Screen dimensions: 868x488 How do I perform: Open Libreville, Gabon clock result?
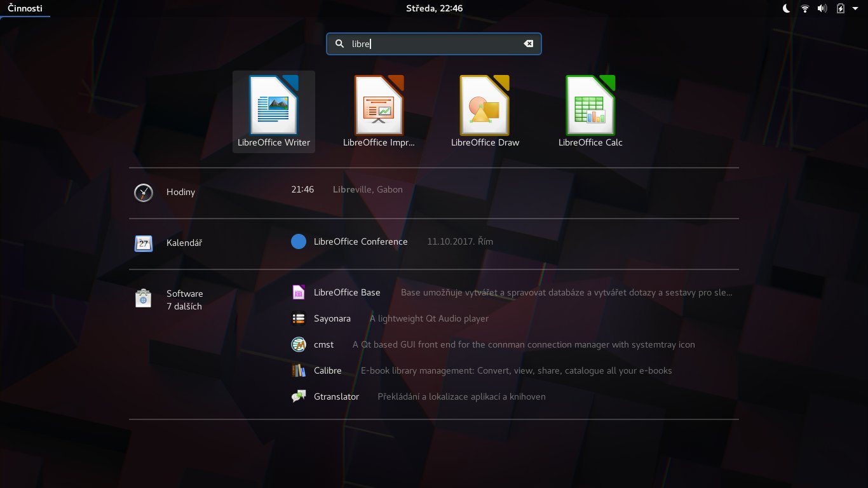click(x=368, y=189)
